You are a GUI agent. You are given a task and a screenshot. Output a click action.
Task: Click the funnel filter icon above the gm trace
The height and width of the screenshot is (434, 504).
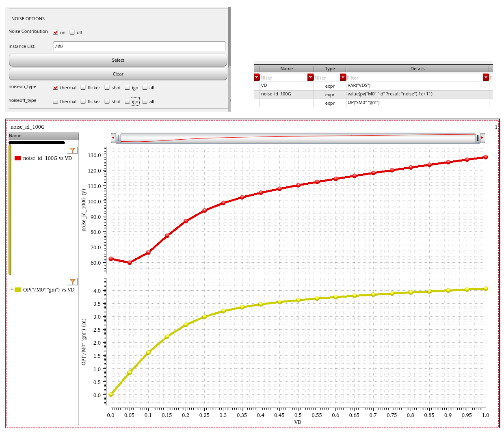click(x=73, y=282)
